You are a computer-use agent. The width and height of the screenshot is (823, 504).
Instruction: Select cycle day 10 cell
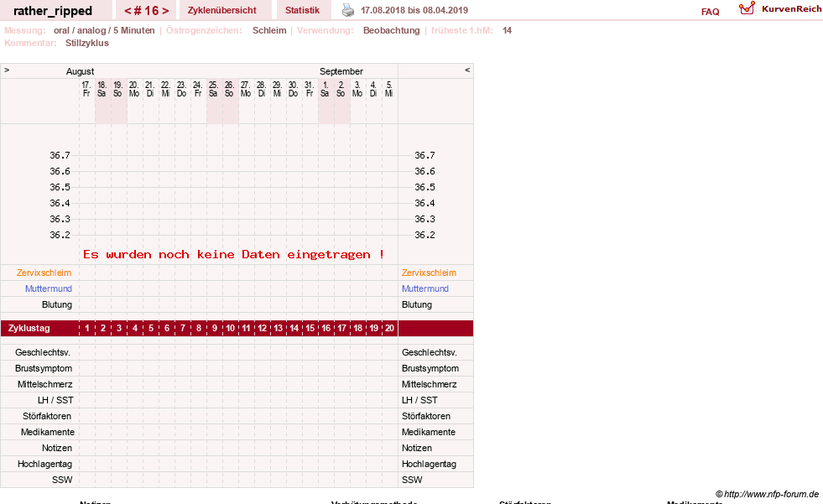[231, 328]
